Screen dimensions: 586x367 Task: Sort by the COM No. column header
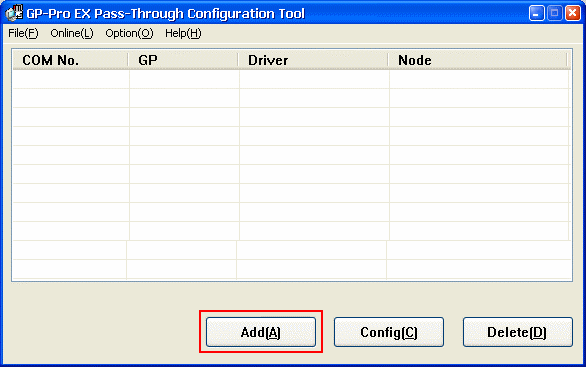(71, 60)
